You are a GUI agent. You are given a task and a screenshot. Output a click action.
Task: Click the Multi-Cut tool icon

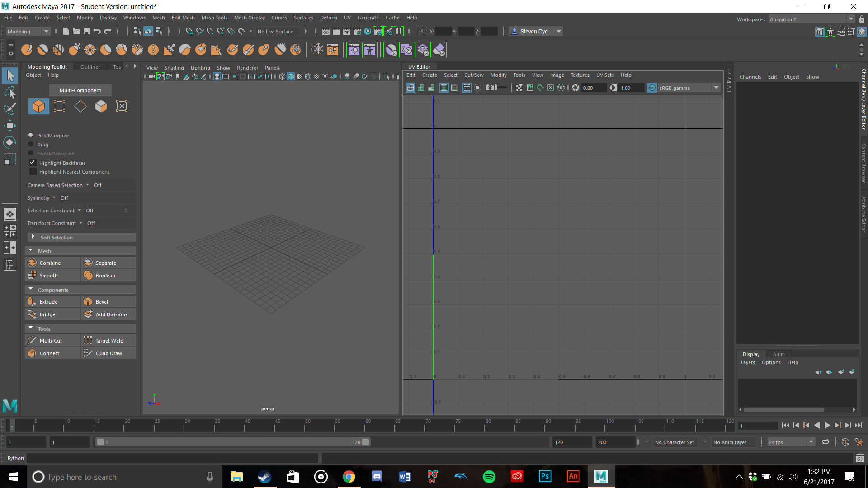click(x=32, y=340)
